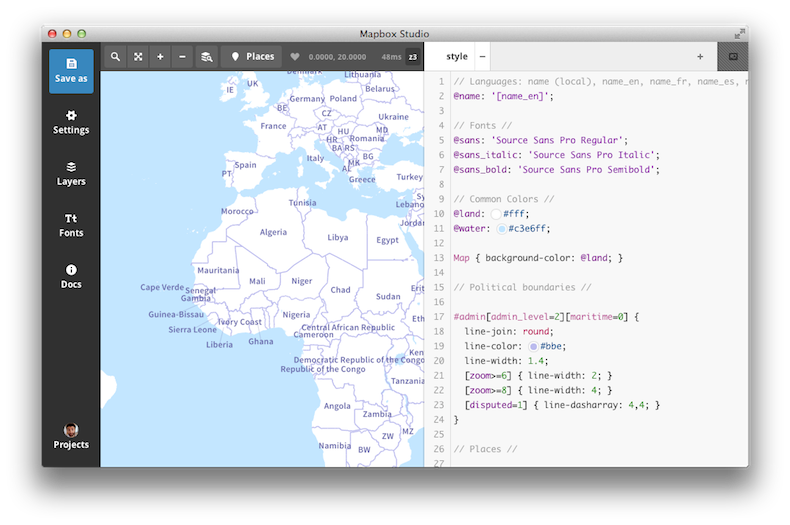Click the France map label
Viewport: 790px width, 525px height.
pyautogui.click(x=273, y=126)
